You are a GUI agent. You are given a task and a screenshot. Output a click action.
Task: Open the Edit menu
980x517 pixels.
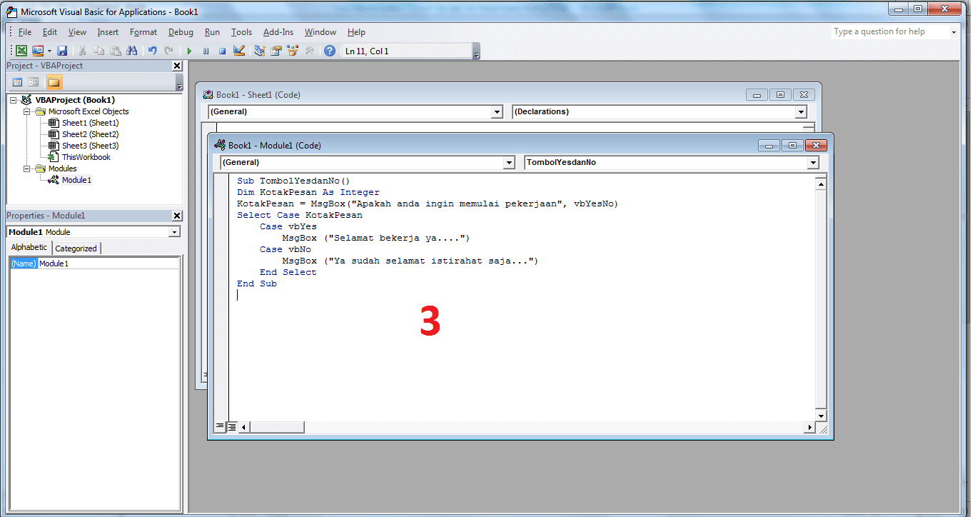[x=50, y=32]
